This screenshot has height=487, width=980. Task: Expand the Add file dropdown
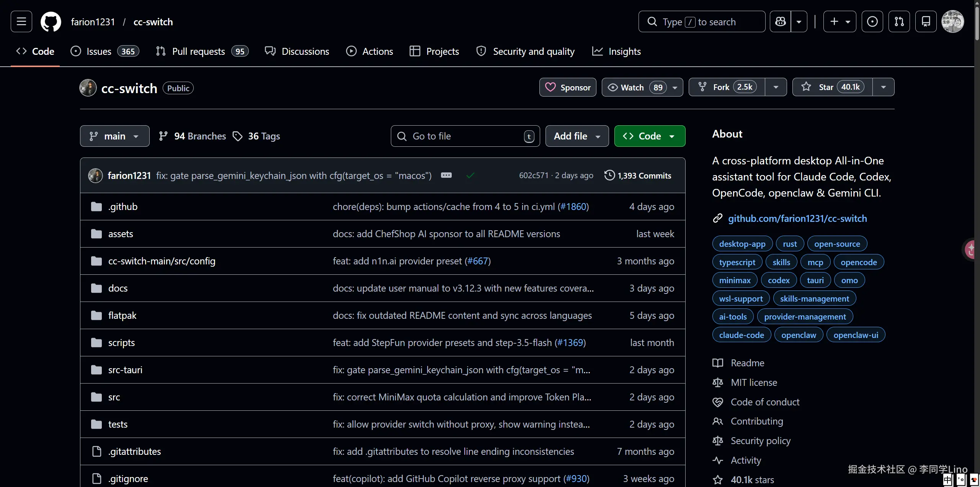click(x=577, y=136)
